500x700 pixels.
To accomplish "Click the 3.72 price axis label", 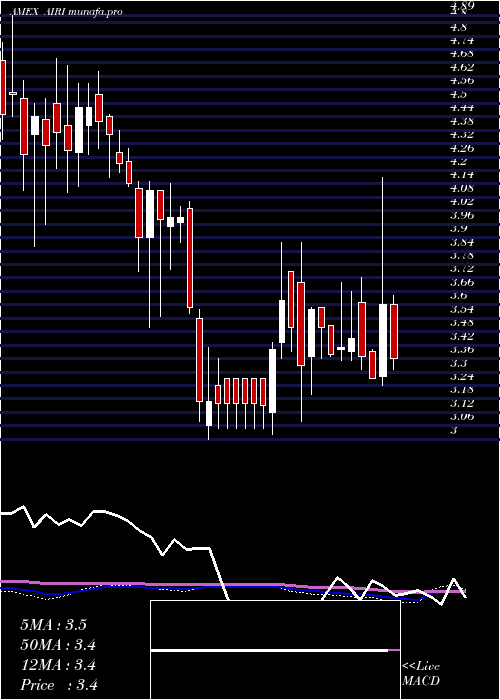I will [462, 269].
